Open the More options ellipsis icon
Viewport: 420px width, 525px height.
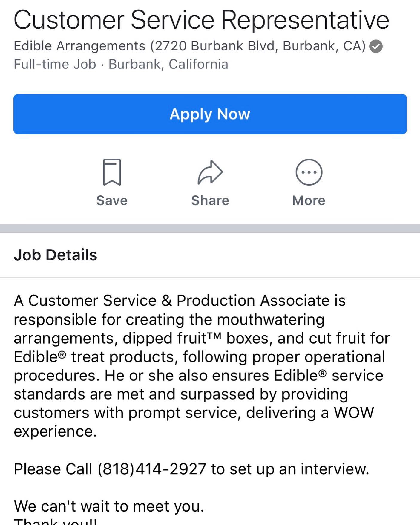[x=309, y=172]
